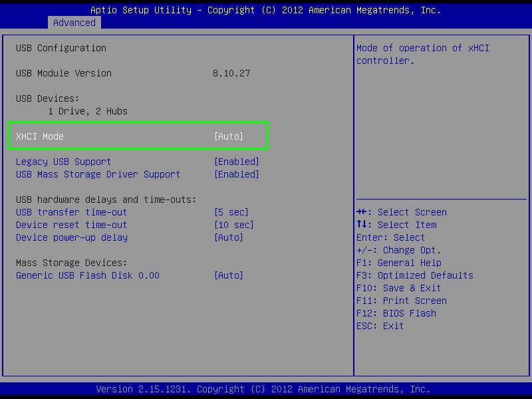Open the [10 sec] reset time-out value
Viewport: 532px width, 399px height.
coord(234,225)
